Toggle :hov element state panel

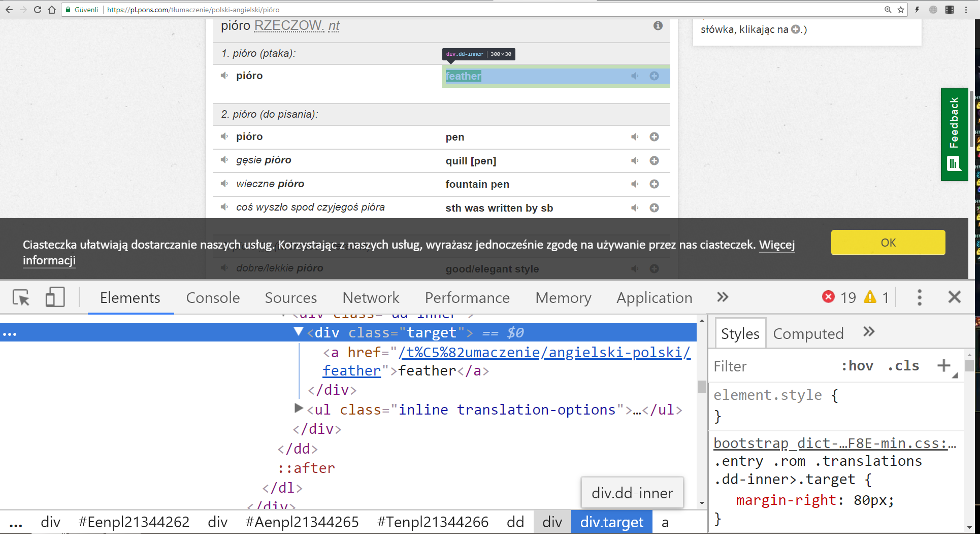click(857, 366)
